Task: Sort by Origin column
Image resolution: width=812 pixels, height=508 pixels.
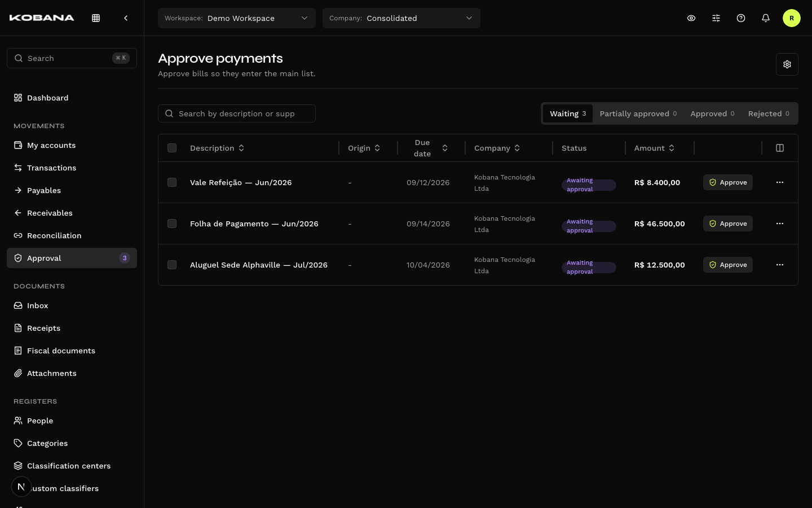Action: [x=364, y=148]
